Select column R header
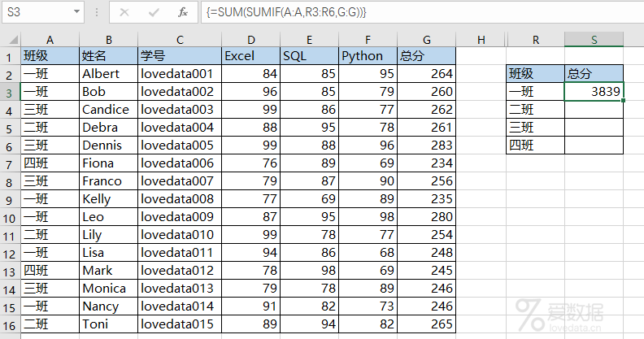This screenshot has width=644, height=339. pos(536,40)
